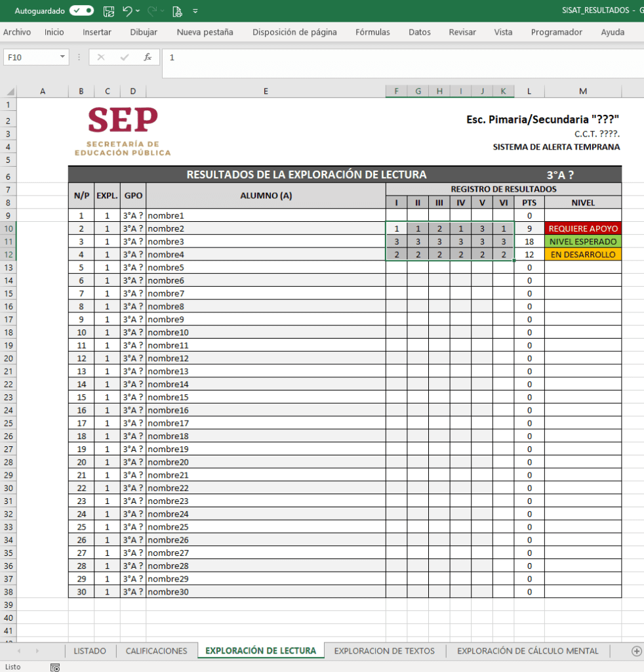Screen dimensions: 644x672
Task: Open Customize Quick Access Toolbar dropdown
Action: (195, 12)
